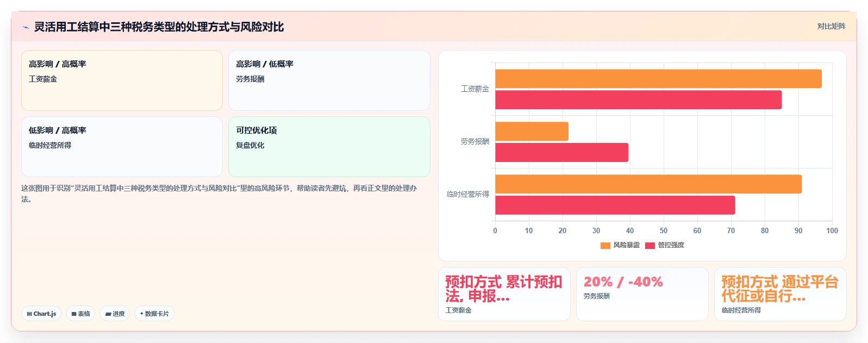Image resolution: width=868 pixels, height=343 pixels.
Task: Click the orange 临时经营所得 风险暴露 bar
Action: coord(648,184)
